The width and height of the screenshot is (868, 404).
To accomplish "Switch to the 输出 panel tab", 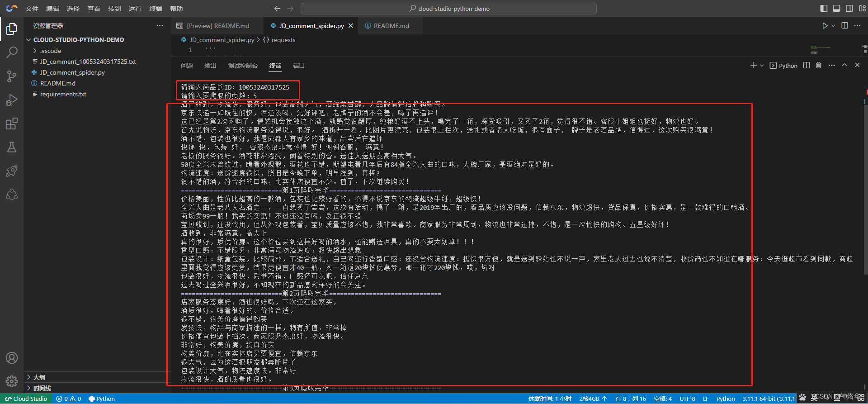I will point(210,66).
